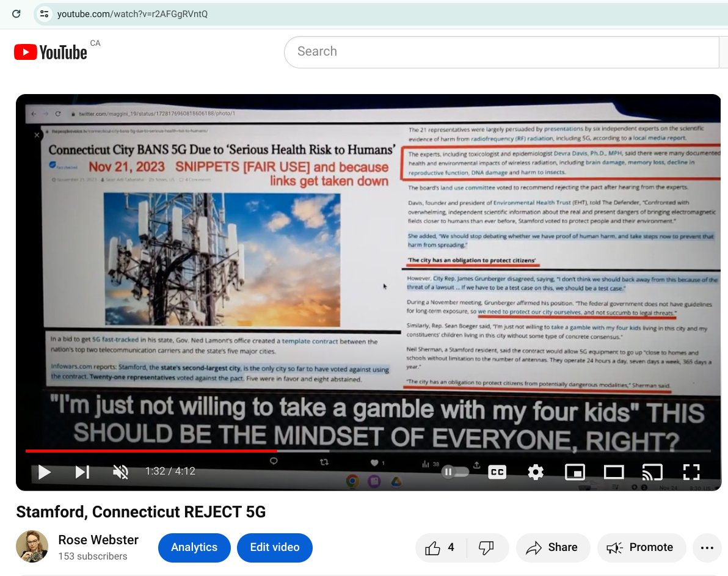Like the video with thumbs-up

440,548
